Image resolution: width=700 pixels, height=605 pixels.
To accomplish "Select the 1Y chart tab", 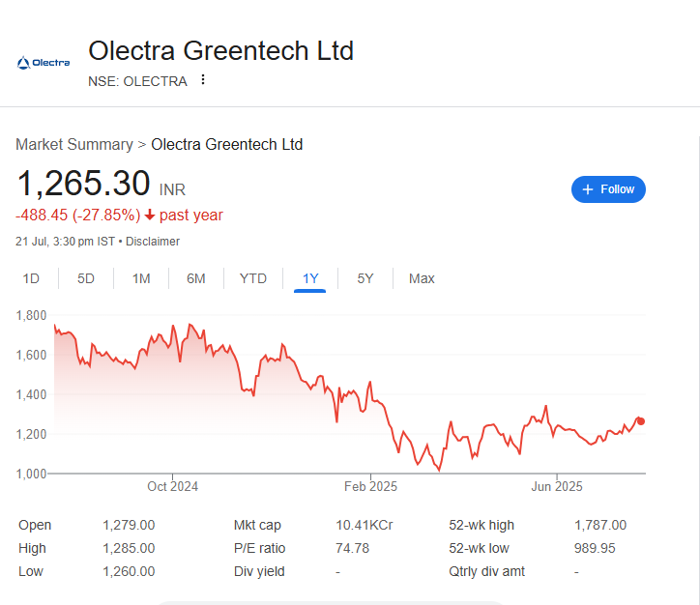I will coord(310,279).
